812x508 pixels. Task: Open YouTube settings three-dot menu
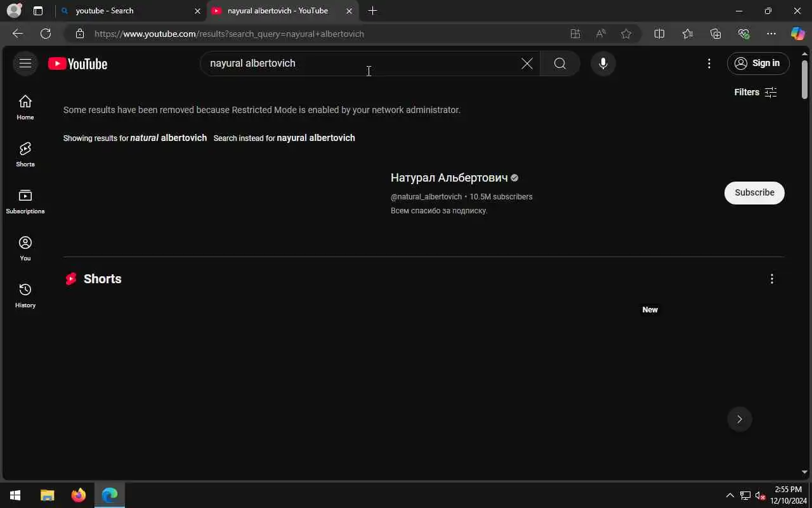pos(709,63)
